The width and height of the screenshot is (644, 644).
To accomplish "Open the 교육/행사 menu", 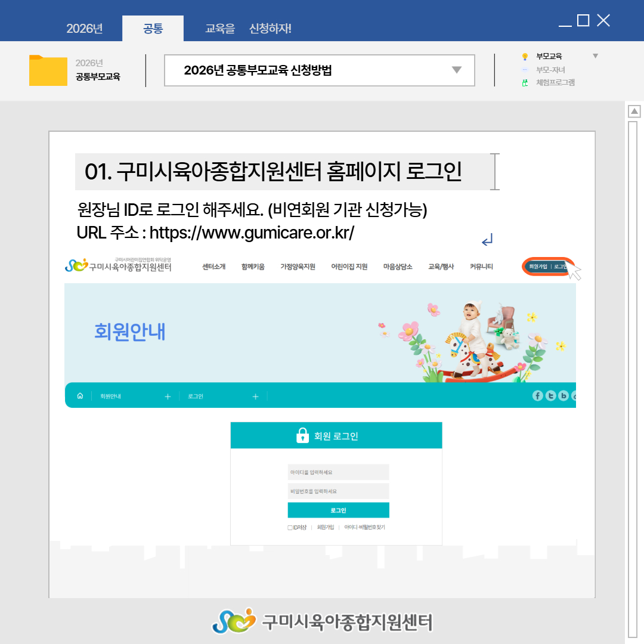I will point(441,267).
